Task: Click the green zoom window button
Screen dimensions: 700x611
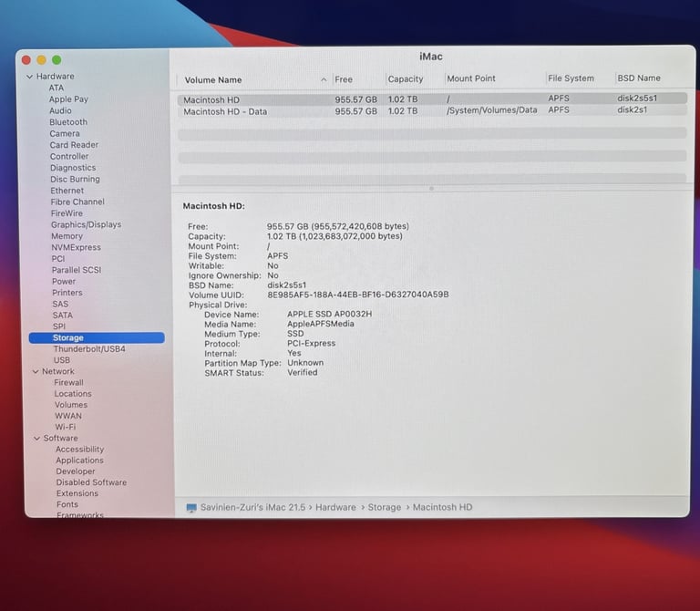Action: (57, 60)
